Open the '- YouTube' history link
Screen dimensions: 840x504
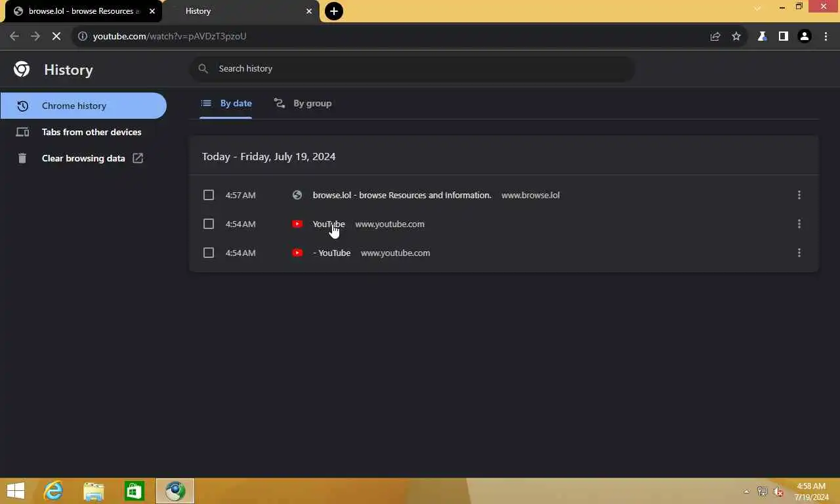tap(331, 253)
